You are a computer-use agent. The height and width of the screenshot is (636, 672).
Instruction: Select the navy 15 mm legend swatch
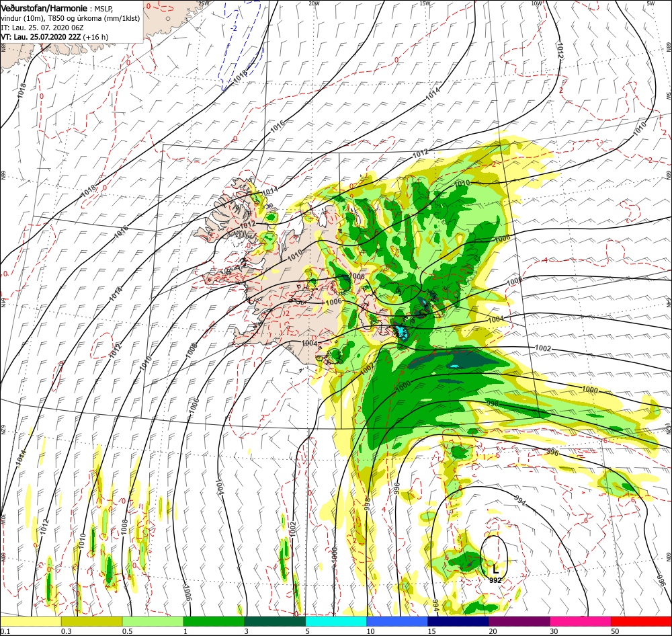pos(458,621)
